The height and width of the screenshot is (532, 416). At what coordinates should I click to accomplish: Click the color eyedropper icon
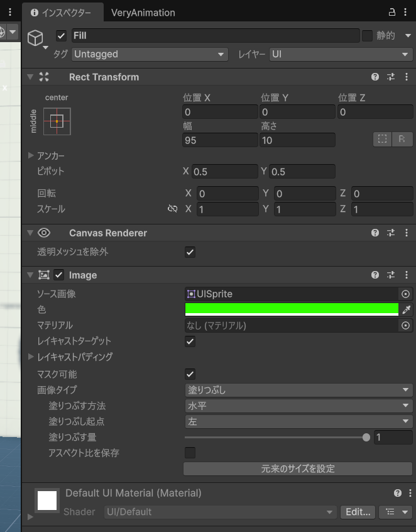[406, 309]
